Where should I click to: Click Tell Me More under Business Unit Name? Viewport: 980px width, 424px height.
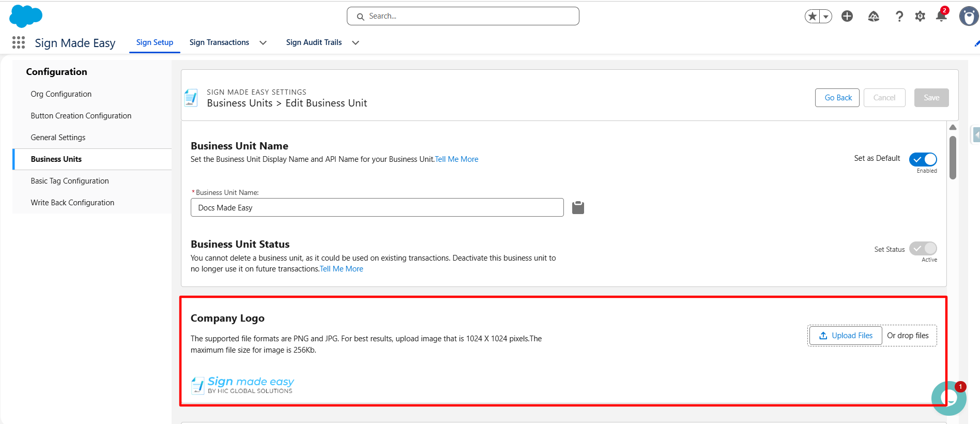coord(456,159)
